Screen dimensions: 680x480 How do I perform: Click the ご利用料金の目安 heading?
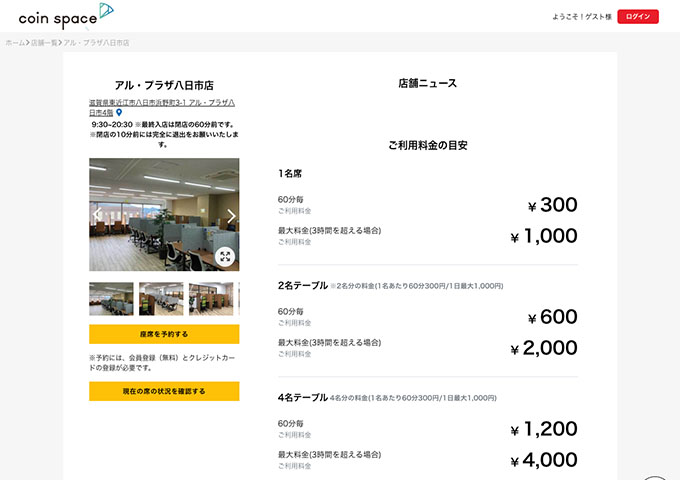pos(428,145)
